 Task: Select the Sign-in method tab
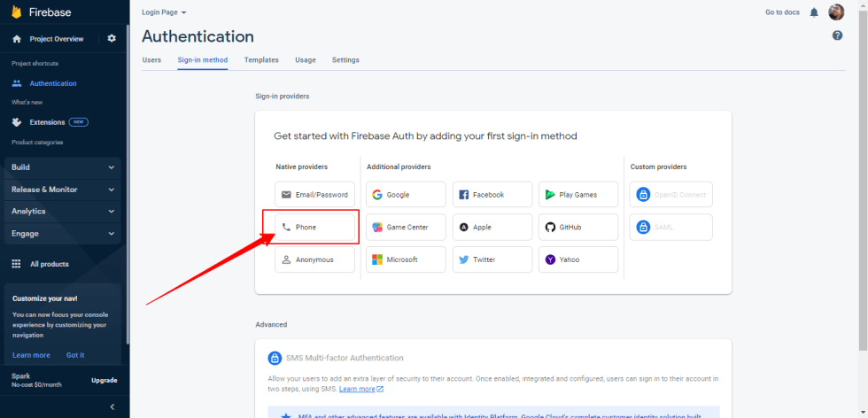point(203,60)
